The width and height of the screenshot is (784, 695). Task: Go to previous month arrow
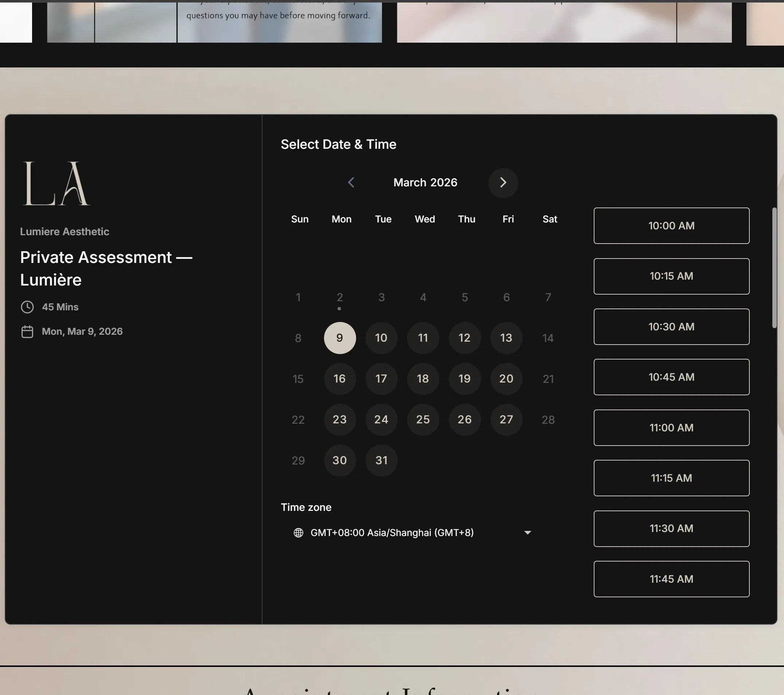[x=351, y=183]
